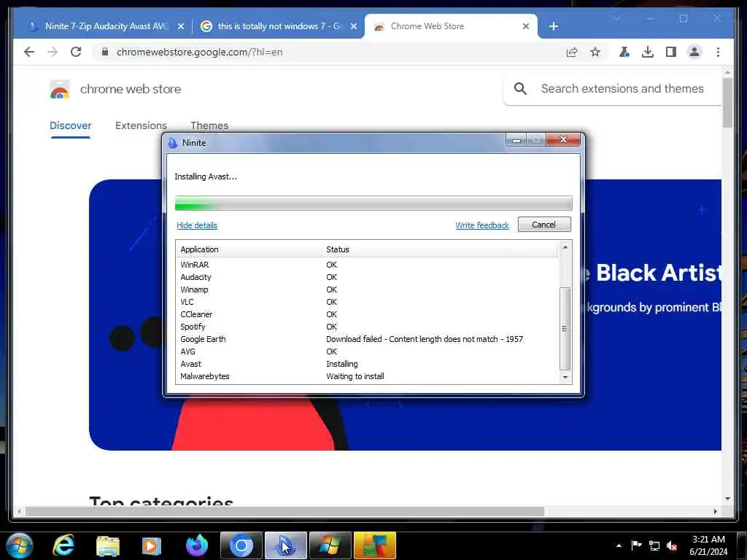Viewport: 747px width, 560px height.
Task: Click Chrome page vertical scrollbar down arrow
Action: pyautogui.click(x=727, y=499)
